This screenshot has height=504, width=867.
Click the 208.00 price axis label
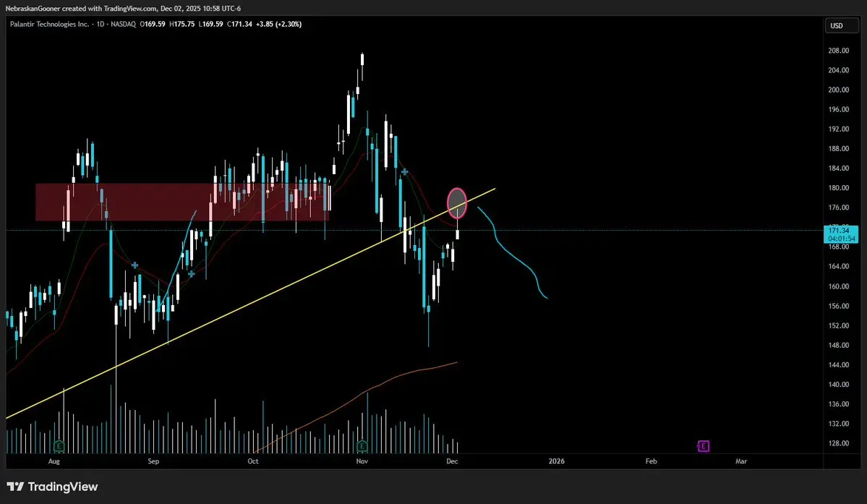(838, 51)
